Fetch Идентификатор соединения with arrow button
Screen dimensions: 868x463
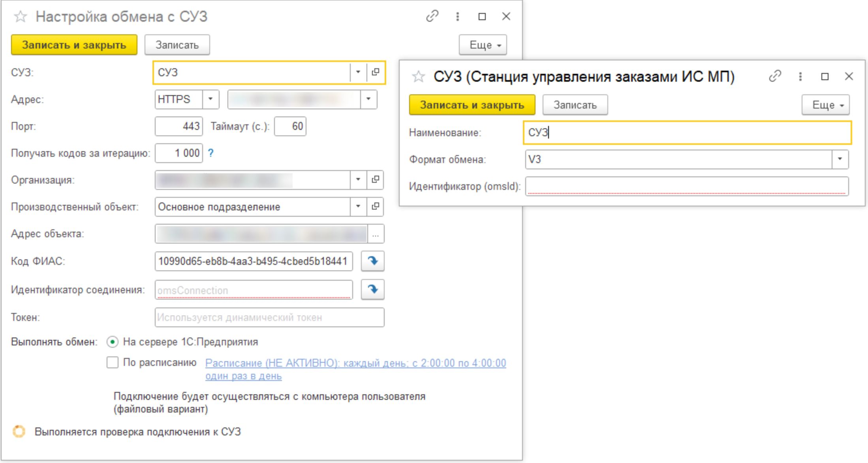(x=372, y=290)
